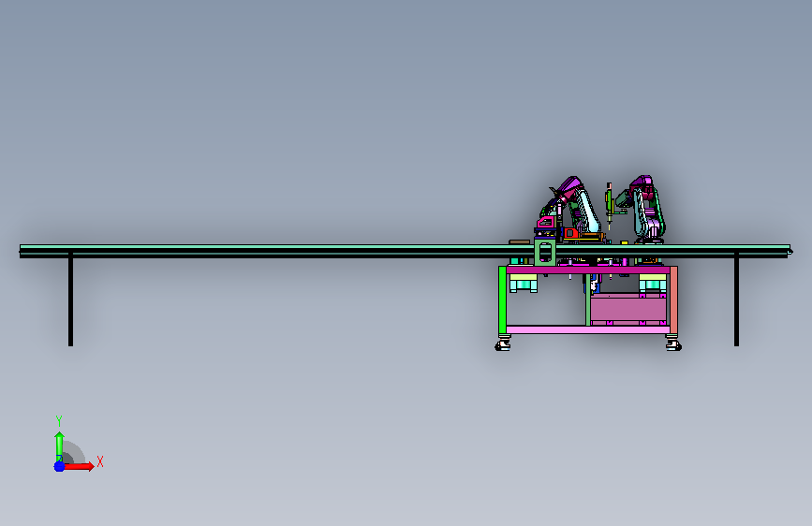This screenshot has height=526, width=812.
Task: Select the left black conveyor support leg
Action: (70, 300)
